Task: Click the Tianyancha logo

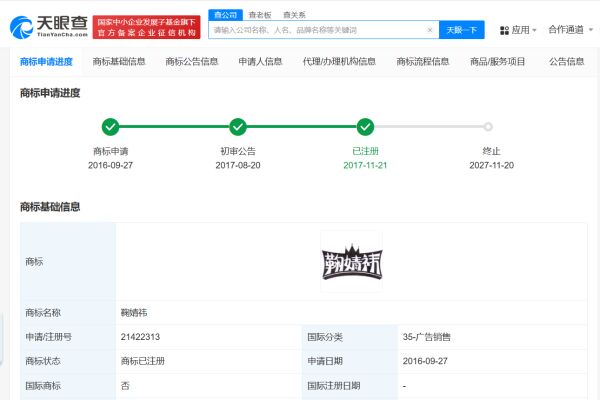Action: point(46,24)
